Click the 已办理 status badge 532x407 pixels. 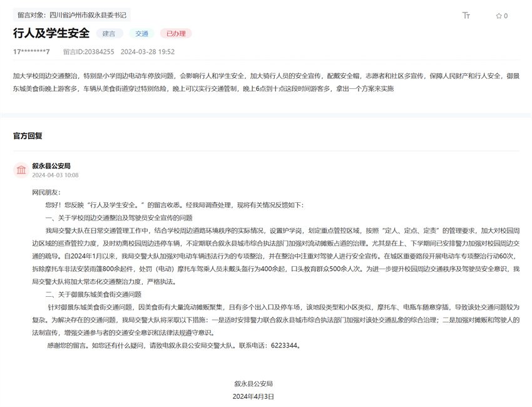point(176,33)
